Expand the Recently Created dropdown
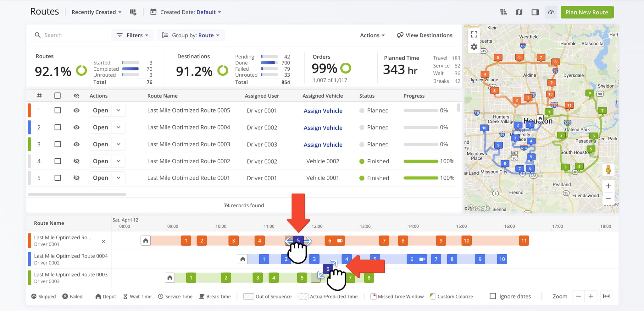644x311 pixels. [x=96, y=12]
